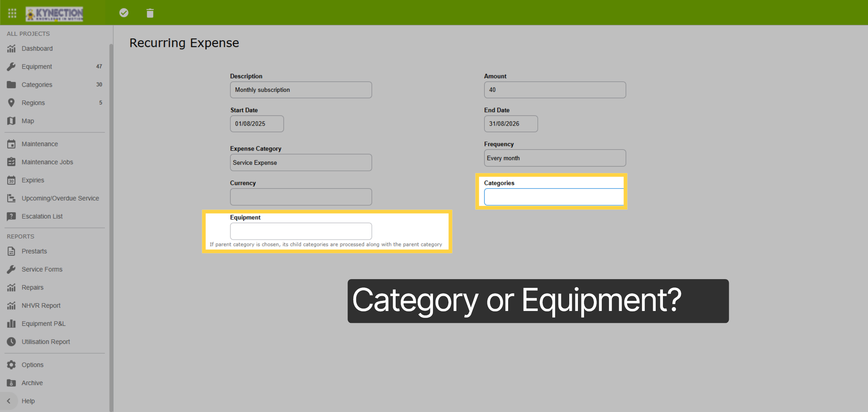Click the Description input field

(301, 90)
